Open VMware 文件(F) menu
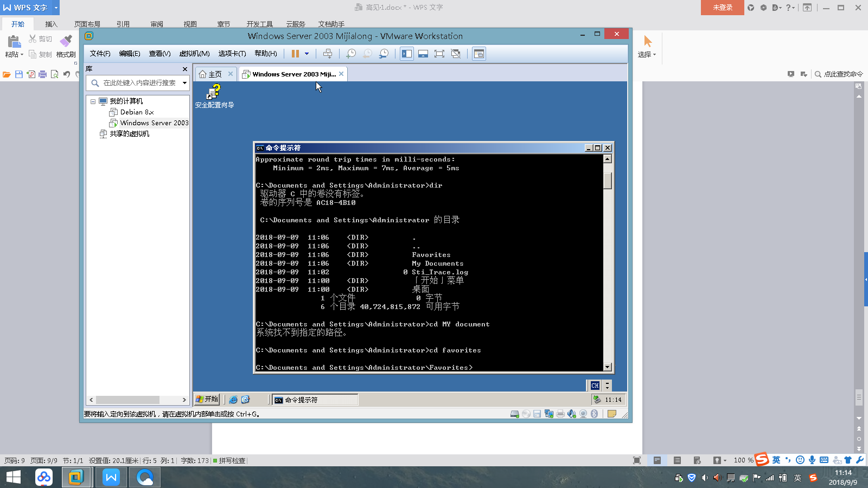 pyautogui.click(x=100, y=54)
